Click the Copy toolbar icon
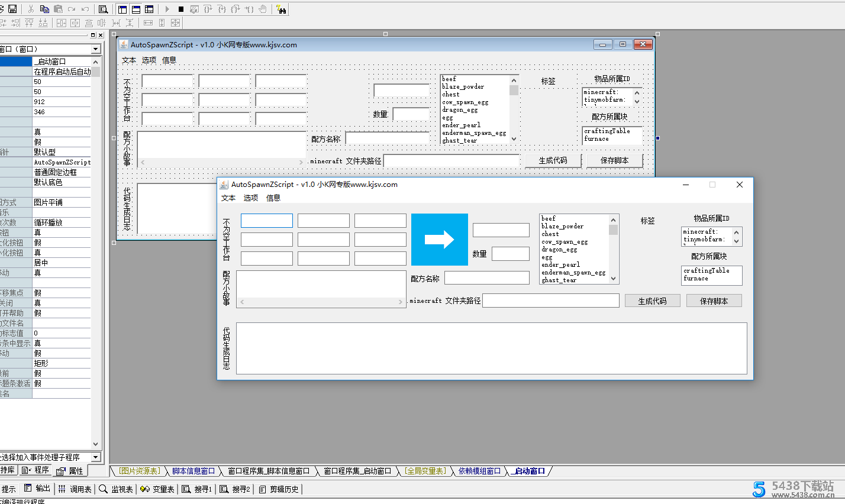The height and width of the screenshot is (504, 845). click(x=44, y=9)
